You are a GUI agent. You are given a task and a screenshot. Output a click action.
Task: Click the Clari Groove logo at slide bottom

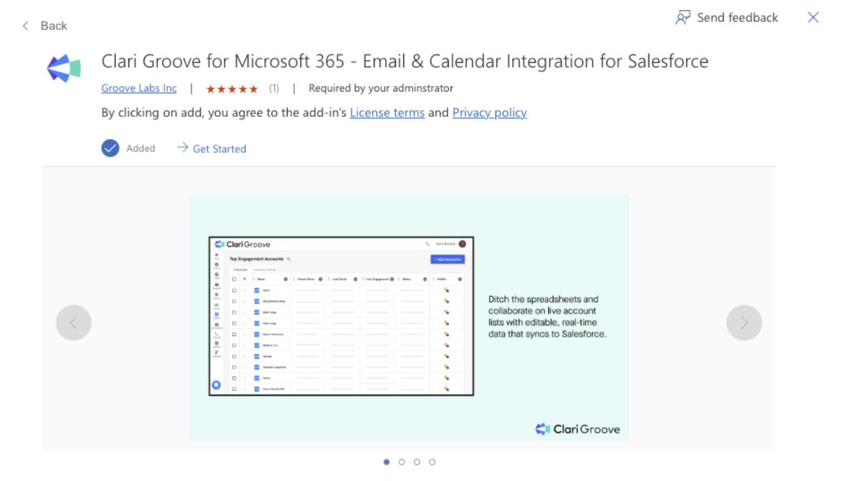(x=578, y=429)
